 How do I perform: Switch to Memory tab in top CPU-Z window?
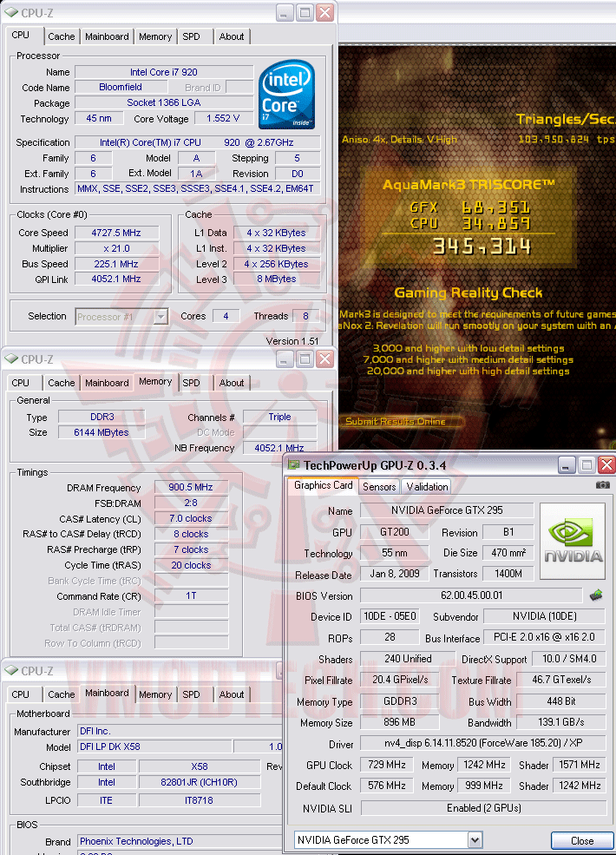155,36
